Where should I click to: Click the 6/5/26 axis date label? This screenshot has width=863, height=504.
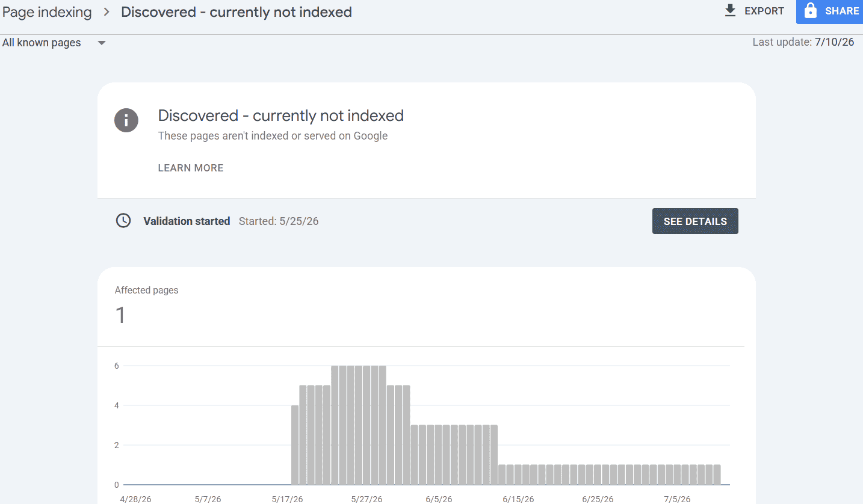(x=439, y=499)
